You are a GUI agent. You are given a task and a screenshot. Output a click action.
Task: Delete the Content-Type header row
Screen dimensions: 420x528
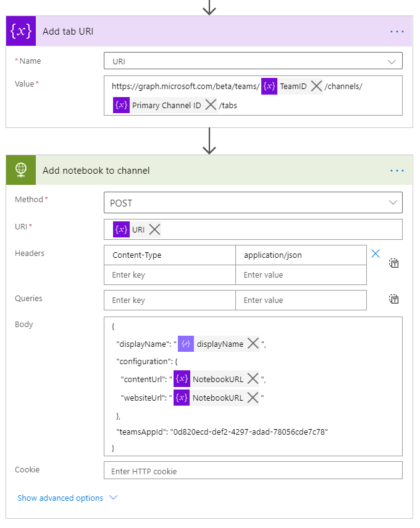[375, 253]
